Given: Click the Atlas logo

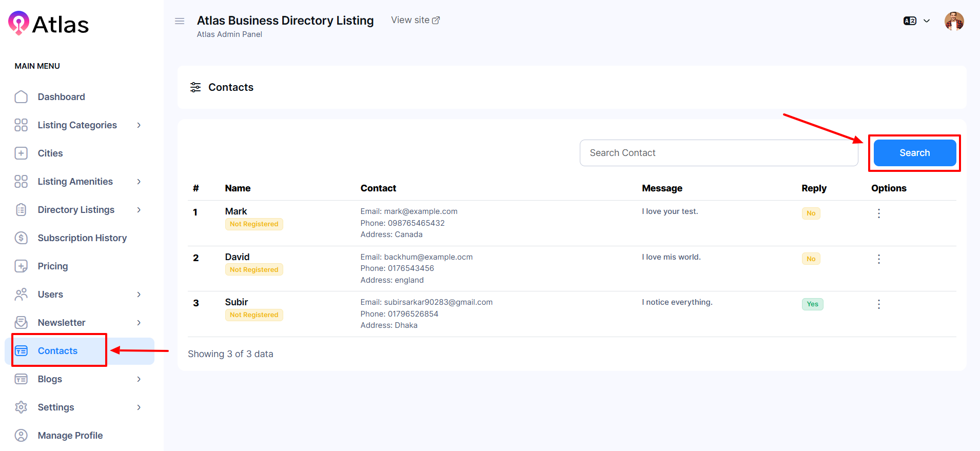Looking at the screenshot, I should point(49,24).
